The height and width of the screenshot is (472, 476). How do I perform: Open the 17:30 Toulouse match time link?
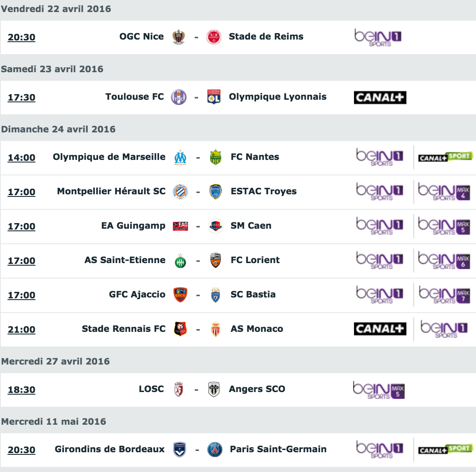pyautogui.click(x=21, y=98)
